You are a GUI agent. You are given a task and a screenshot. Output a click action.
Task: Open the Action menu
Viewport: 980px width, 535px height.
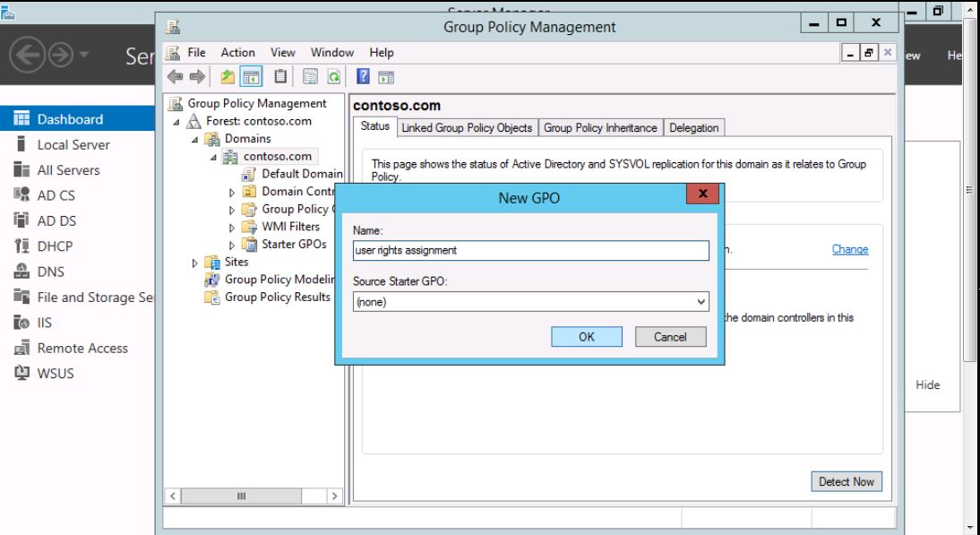point(237,53)
